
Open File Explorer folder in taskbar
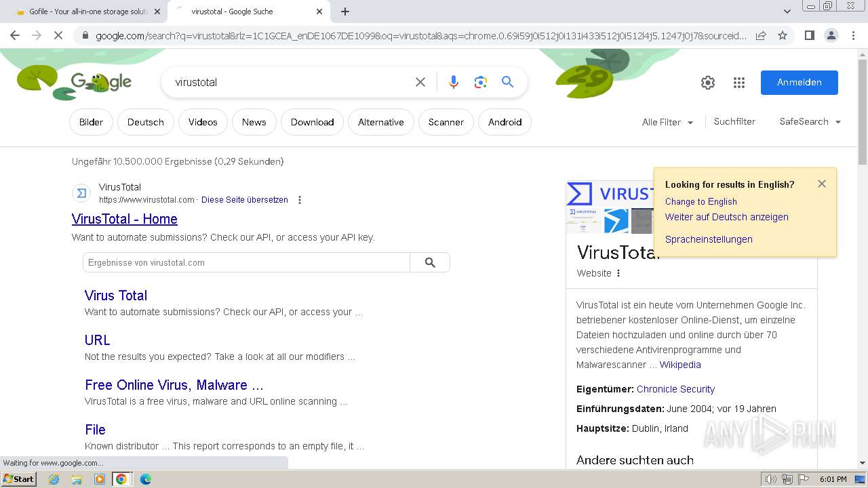point(77,479)
